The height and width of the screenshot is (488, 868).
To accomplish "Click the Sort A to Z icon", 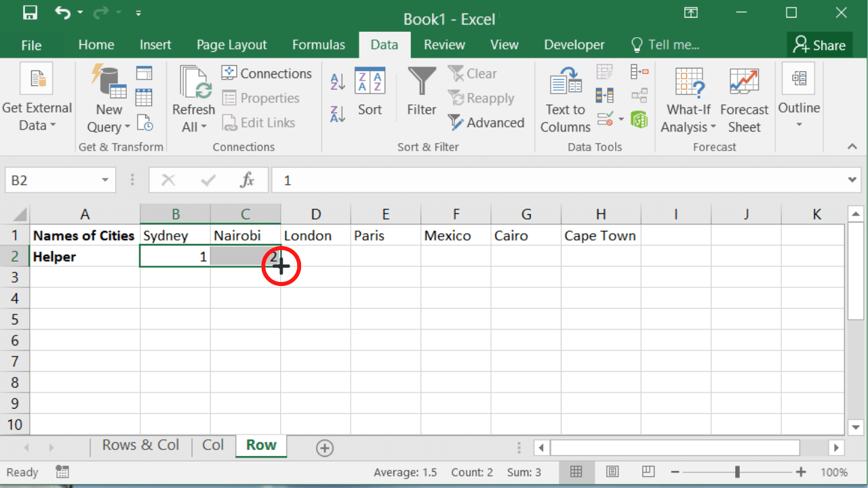I will pos(338,81).
